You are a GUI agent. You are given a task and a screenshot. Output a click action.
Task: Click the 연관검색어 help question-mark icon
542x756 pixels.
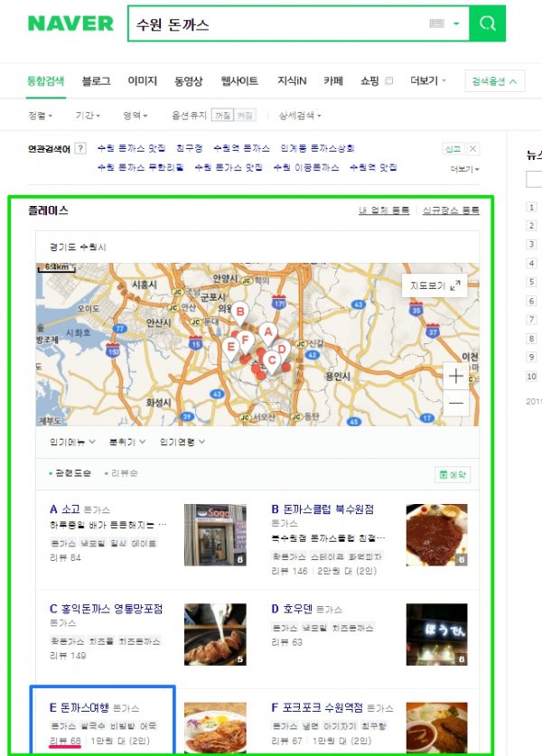pyautogui.click(x=81, y=148)
